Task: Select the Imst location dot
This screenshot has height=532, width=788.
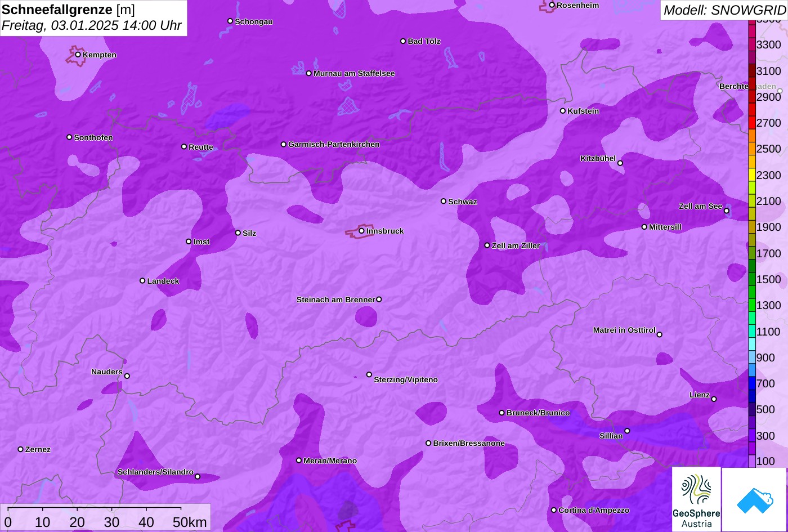Action: point(189,242)
